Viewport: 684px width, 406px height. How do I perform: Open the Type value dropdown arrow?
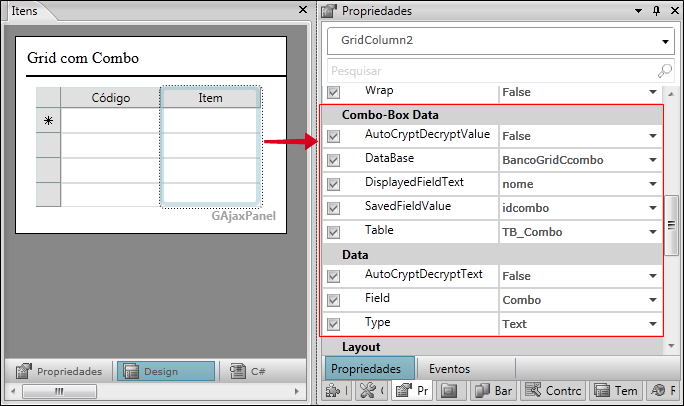[652, 324]
